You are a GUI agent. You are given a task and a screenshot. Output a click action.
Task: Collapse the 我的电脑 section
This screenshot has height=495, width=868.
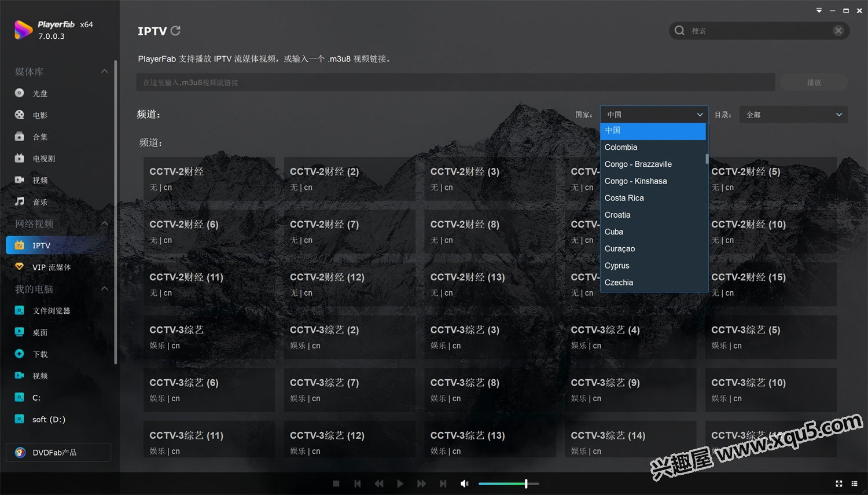coord(104,289)
